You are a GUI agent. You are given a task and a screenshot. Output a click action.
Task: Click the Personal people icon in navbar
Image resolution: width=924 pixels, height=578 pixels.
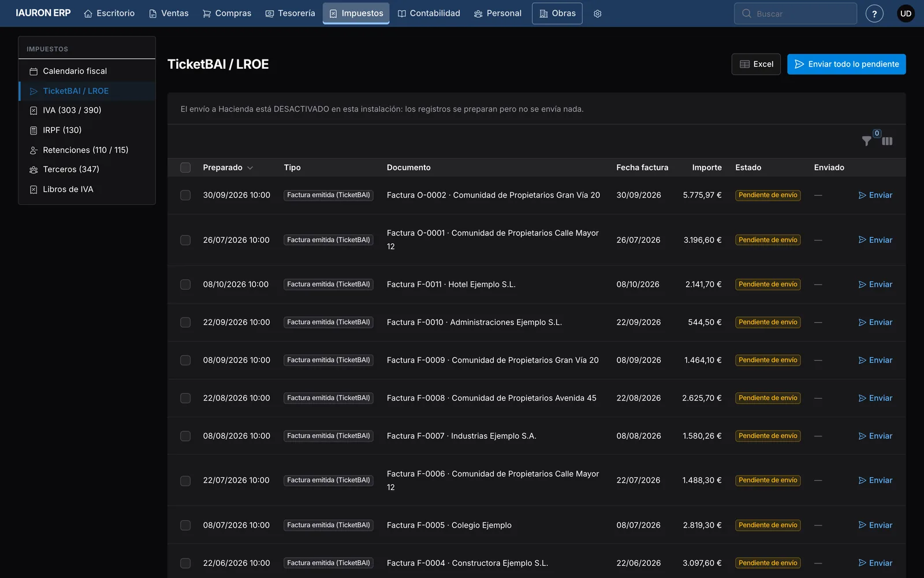tap(478, 13)
